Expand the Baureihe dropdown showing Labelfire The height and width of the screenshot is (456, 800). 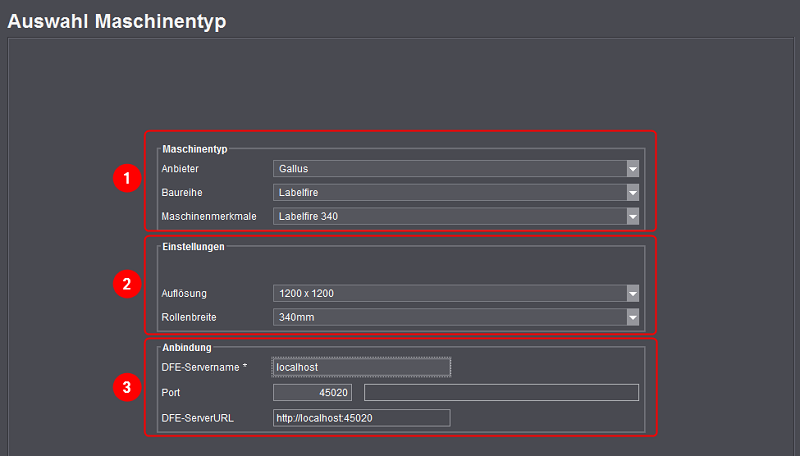pyautogui.click(x=456, y=192)
